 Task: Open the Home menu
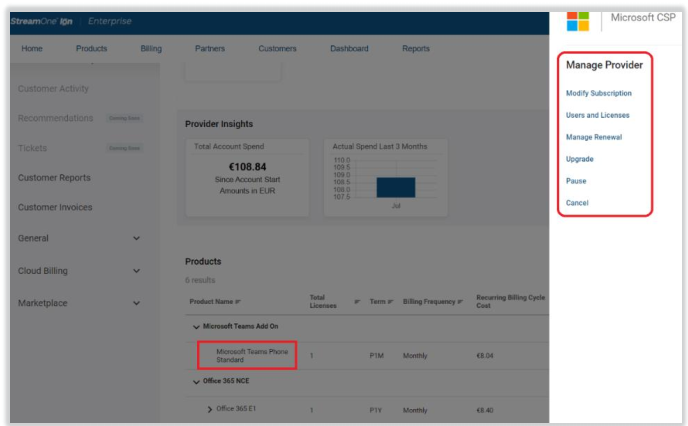[32, 48]
